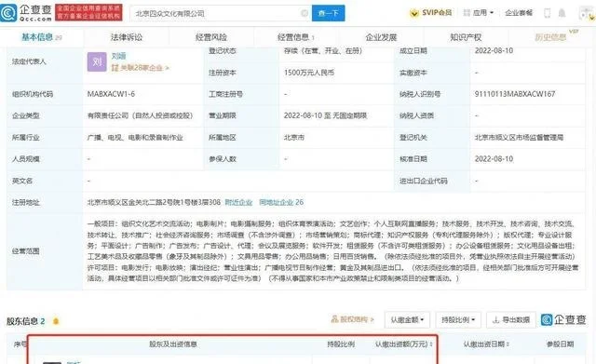Switch to the 经营信息 tab
The image size is (596, 364).
tap(296, 37)
